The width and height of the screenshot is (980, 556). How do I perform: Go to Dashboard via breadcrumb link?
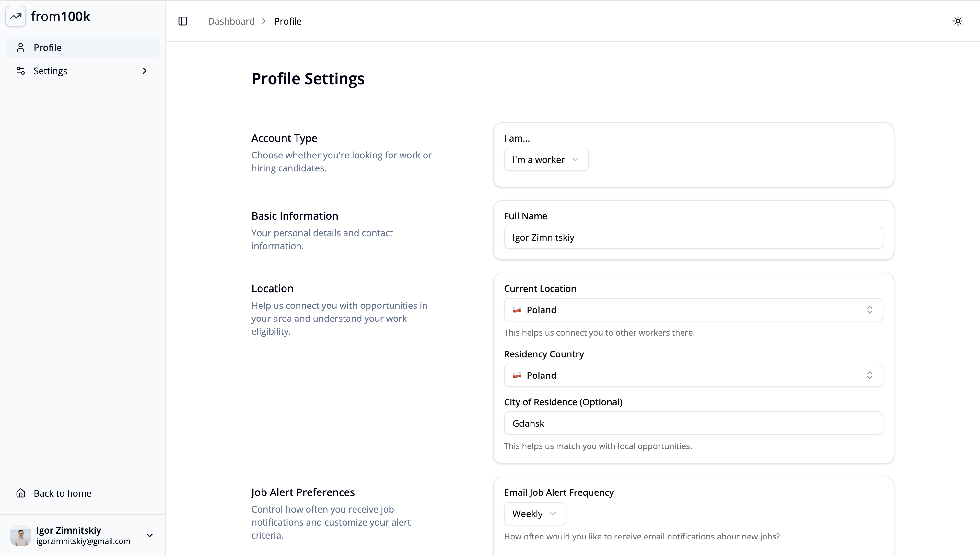231,21
